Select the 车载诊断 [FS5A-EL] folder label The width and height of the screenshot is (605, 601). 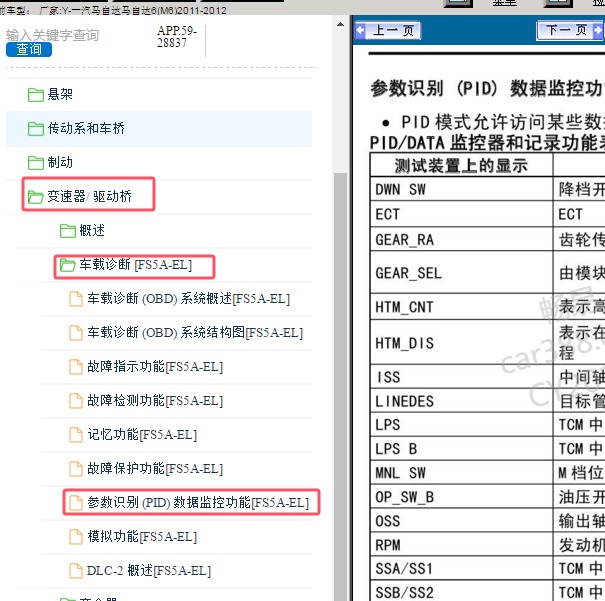click(x=135, y=265)
